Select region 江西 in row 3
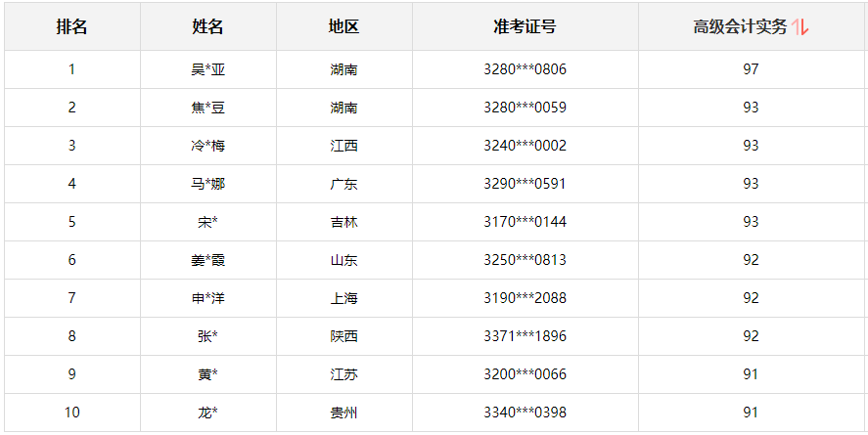 pos(343,146)
